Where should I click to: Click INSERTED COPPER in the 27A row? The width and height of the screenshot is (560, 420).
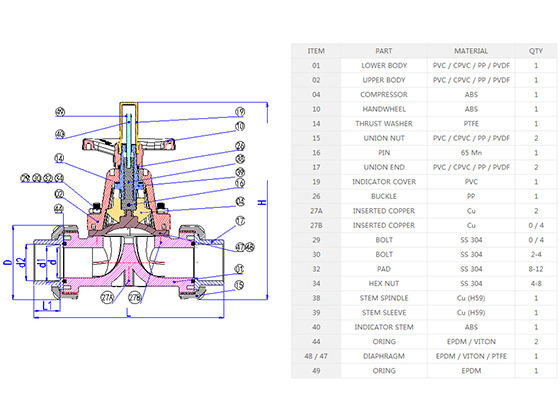point(384,211)
